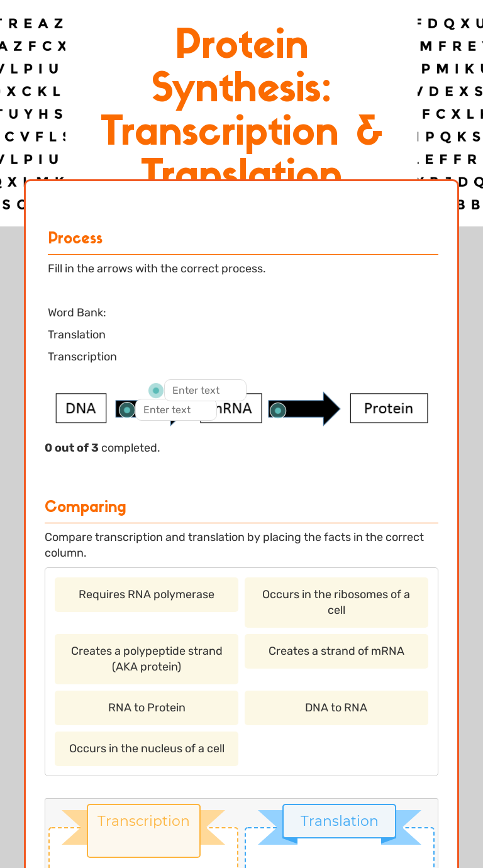Pick the 'DNA to RNA' card
Viewport: 483px width, 868px height.
tap(336, 708)
